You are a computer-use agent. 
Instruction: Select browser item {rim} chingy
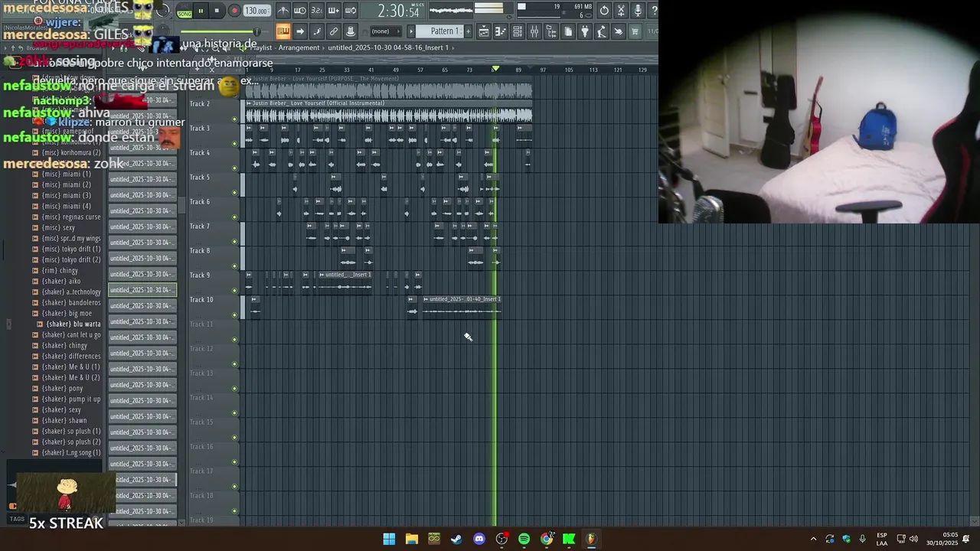click(60, 270)
